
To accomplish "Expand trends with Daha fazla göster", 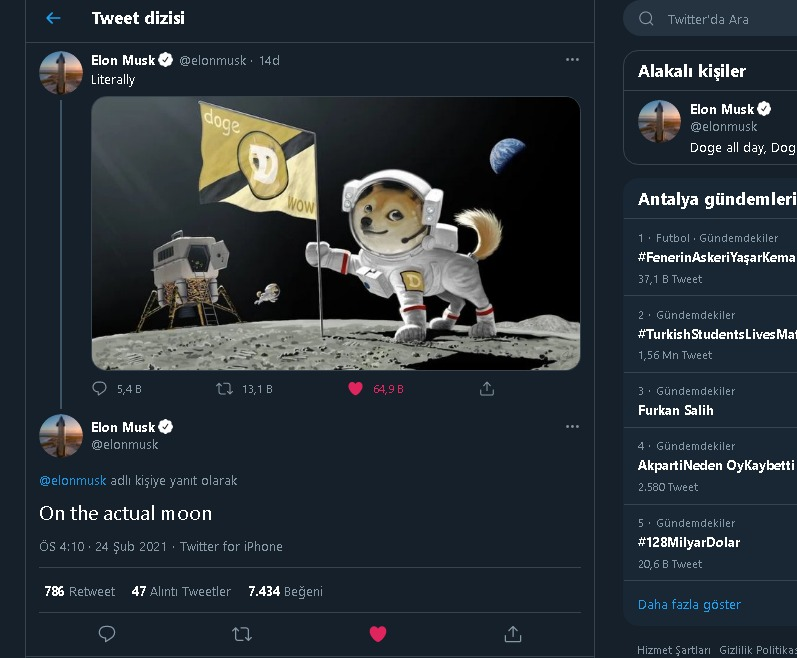I will [689, 604].
